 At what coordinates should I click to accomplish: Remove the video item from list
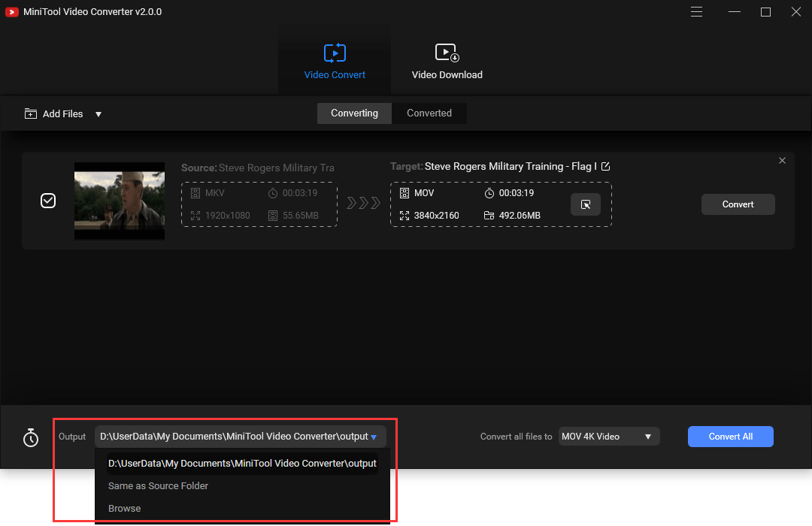click(782, 161)
